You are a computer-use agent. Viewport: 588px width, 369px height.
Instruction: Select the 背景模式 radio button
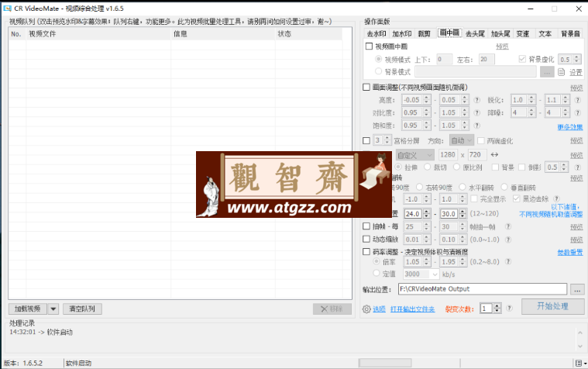(378, 71)
